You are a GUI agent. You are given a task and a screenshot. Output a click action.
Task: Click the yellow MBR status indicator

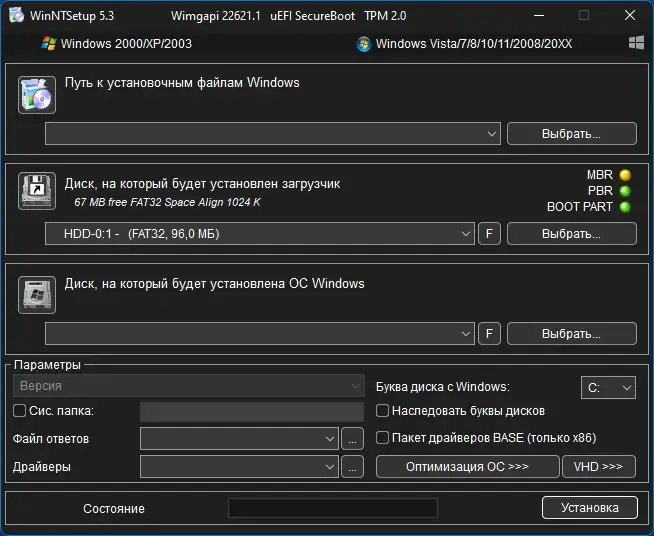(x=625, y=175)
